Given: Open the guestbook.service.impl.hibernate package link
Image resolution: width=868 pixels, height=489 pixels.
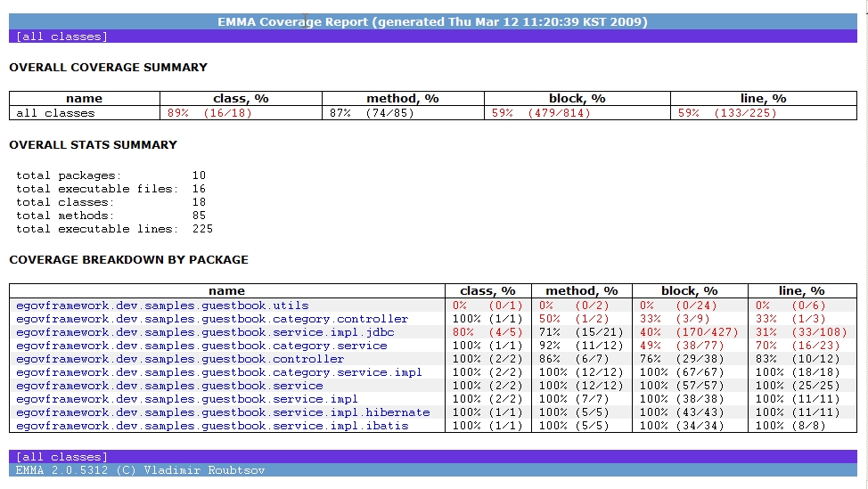Looking at the screenshot, I should pyautogui.click(x=223, y=412).
